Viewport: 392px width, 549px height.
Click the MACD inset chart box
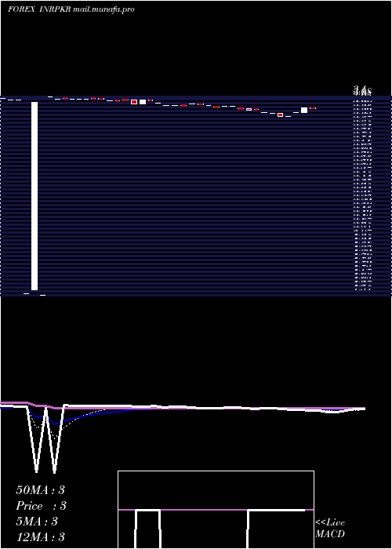(x=216, y=510)
